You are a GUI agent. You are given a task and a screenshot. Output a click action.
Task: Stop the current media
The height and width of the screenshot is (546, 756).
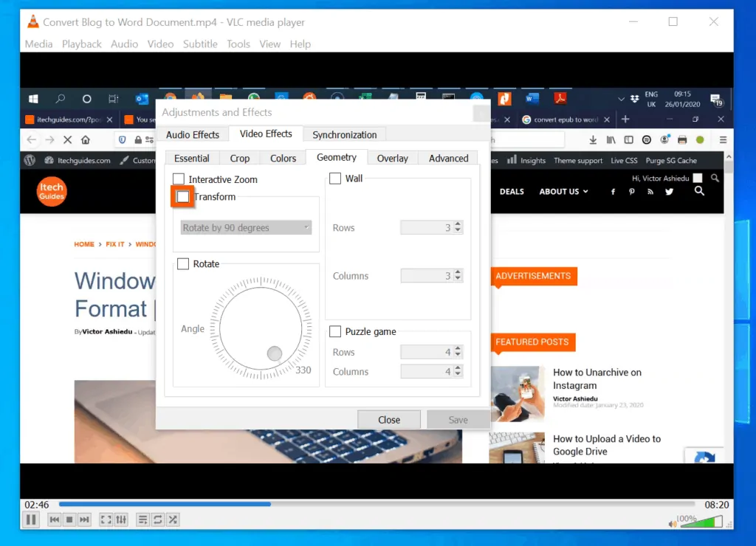pyautogui.click(x=68, y=519)
